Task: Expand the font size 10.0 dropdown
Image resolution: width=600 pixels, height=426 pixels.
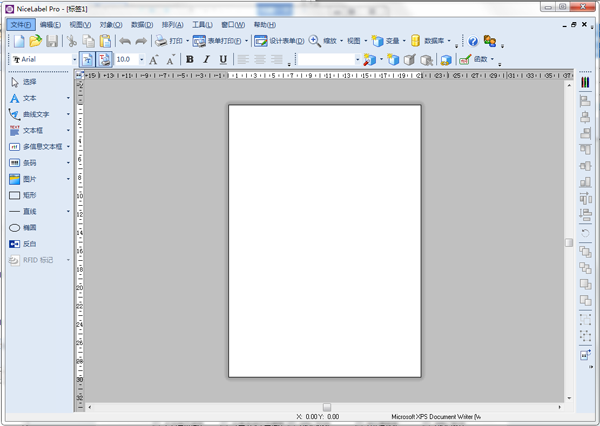Action: 141,60
